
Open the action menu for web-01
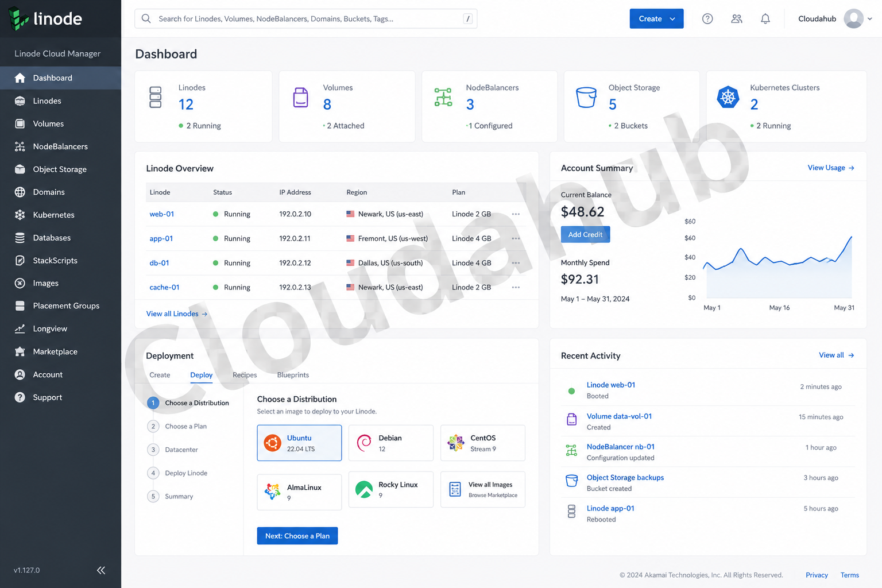click(516, 214)
